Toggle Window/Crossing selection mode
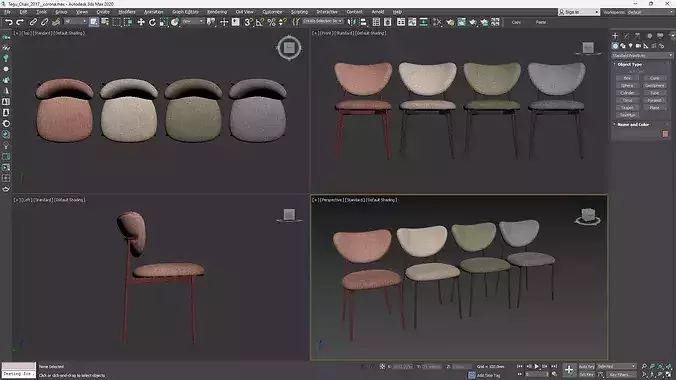This screenshot has height=380, width=676. point(128,22)
